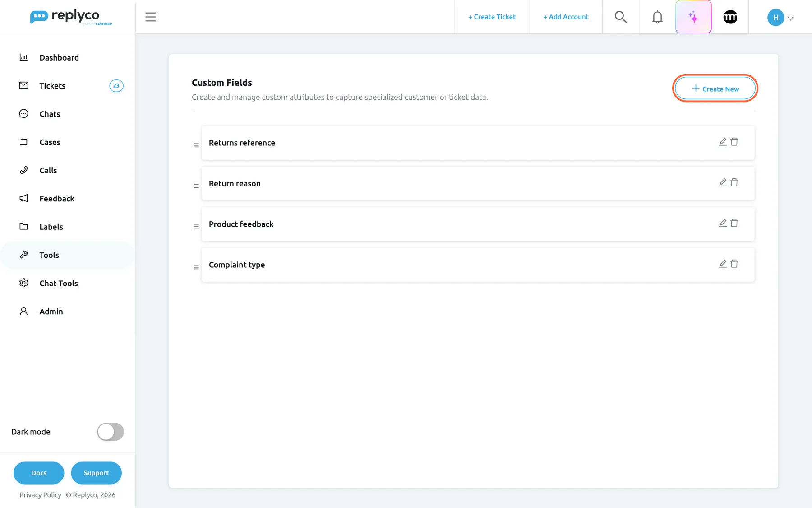The image size is (812, 508).
Task: Go to Cases section
Action: point(68,142)
